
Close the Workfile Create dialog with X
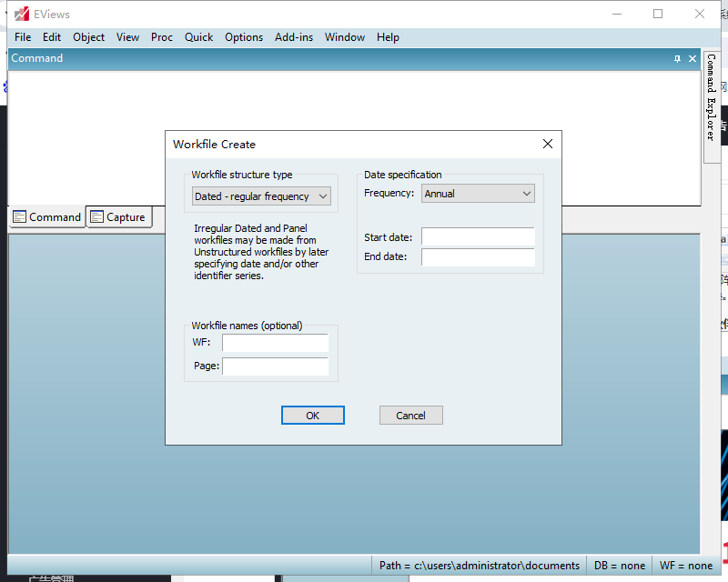[x=548, y=144]
